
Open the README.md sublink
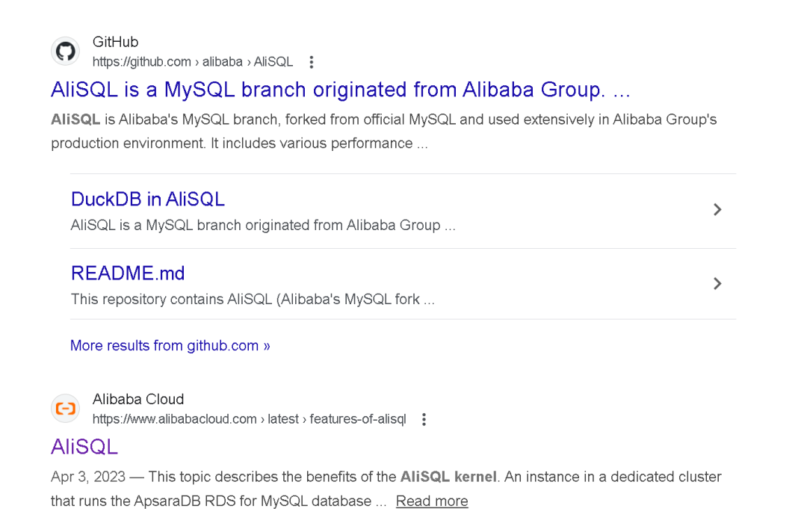(x=128, y=273)
